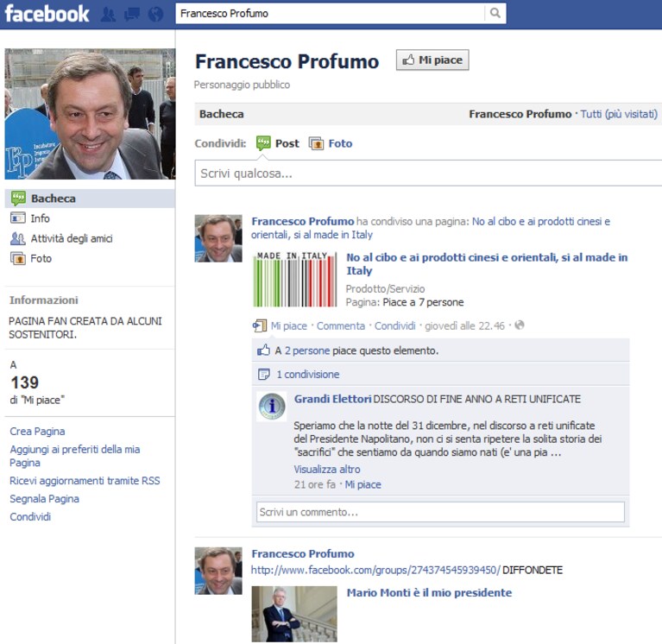
Task: Click first post's Francesco Profumo author name
Action: pyautogui.click(x=303, y=221)
